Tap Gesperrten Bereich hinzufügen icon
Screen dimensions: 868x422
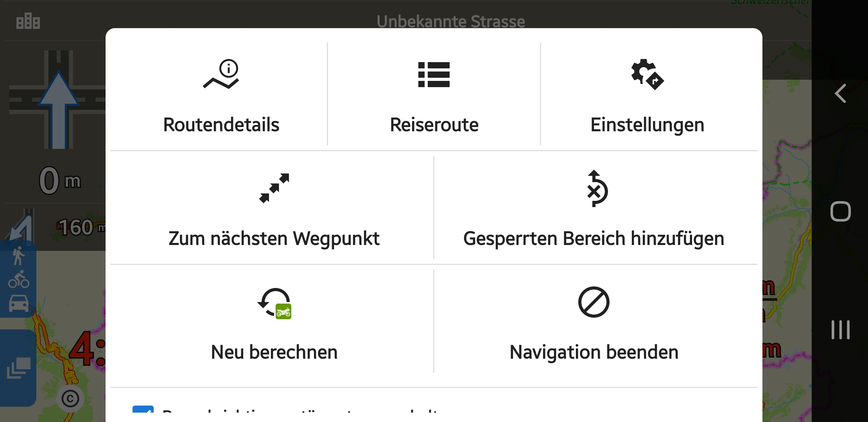(595, 188)
